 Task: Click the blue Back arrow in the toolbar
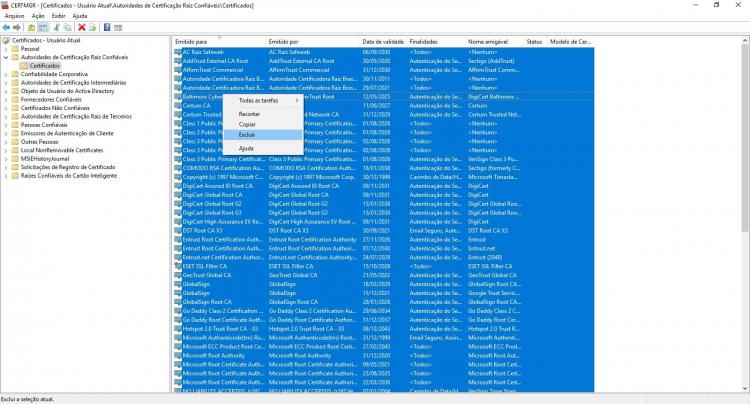coord(6,28)
